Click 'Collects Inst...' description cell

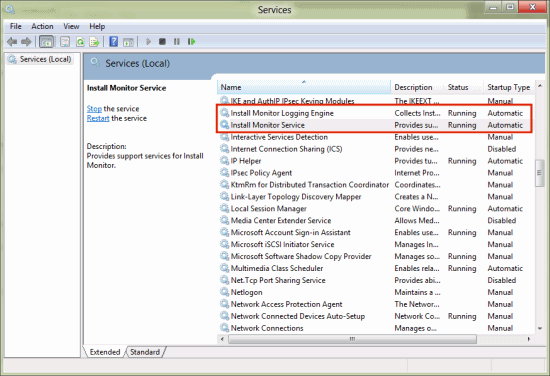(417, 113)
